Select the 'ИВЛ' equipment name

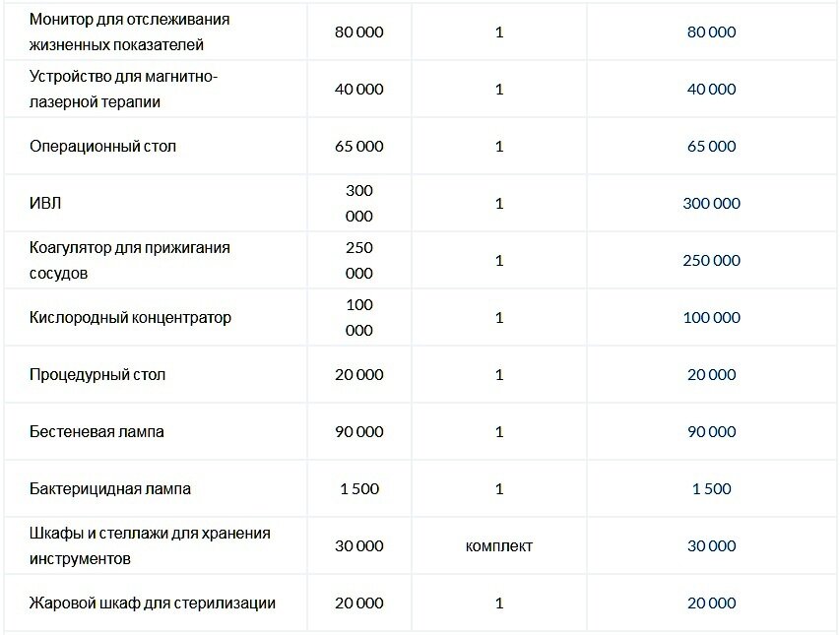45,204
